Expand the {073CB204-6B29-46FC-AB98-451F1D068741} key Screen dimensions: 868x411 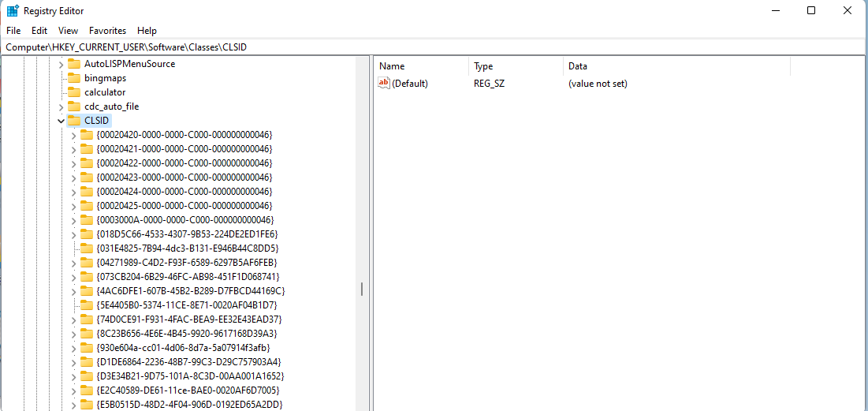(73, 277)
